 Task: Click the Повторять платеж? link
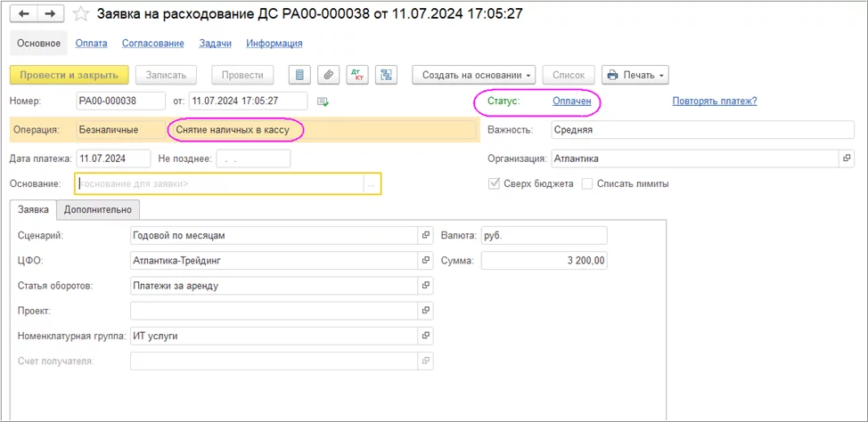pyautogui.click(x=715, y=101)
